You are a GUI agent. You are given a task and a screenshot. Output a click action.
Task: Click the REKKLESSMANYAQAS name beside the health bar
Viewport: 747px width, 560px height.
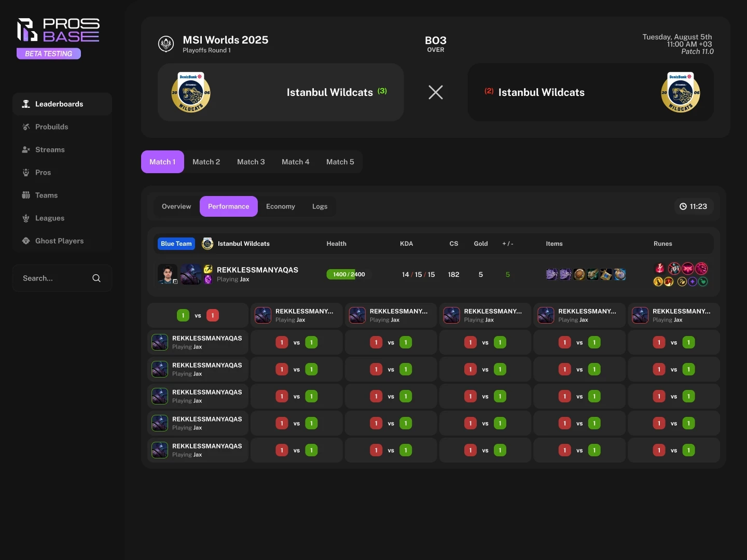point(257,270)
